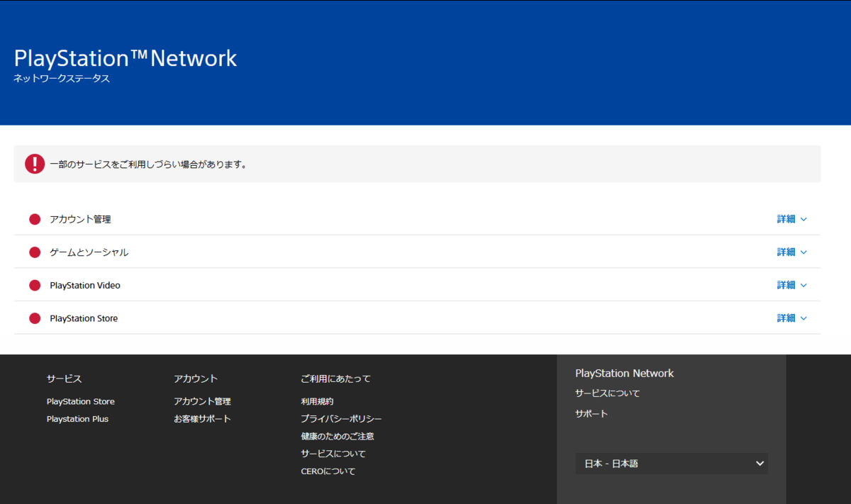Click the ゲームとソーシャル status row label
851x504 pixels.
[89, 252]
